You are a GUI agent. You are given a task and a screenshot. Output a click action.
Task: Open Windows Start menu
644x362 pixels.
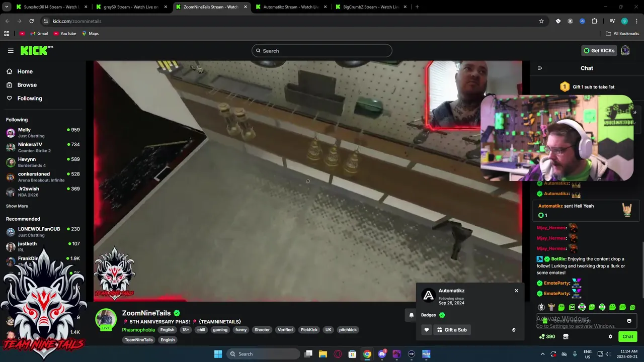click(218, 354)
